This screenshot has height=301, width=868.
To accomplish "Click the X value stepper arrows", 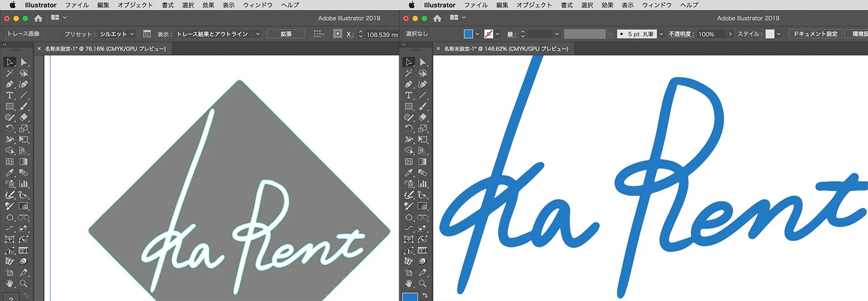I will click(x=361, y=34).
